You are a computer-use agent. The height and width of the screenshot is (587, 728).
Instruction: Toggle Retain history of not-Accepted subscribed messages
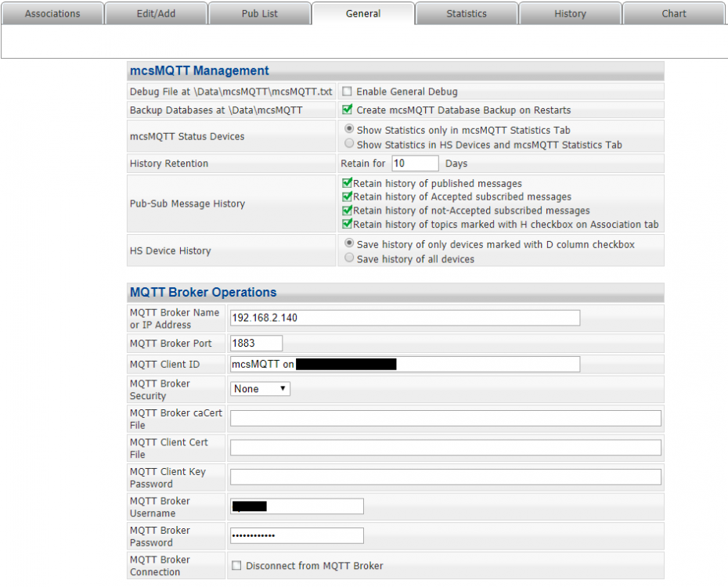click(348, 211)
